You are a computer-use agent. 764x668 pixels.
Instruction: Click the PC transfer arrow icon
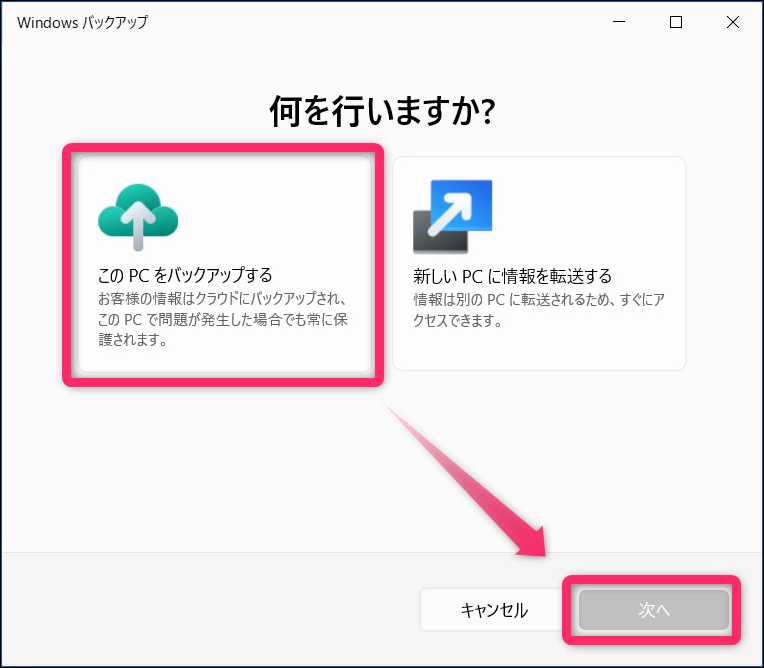452,217
